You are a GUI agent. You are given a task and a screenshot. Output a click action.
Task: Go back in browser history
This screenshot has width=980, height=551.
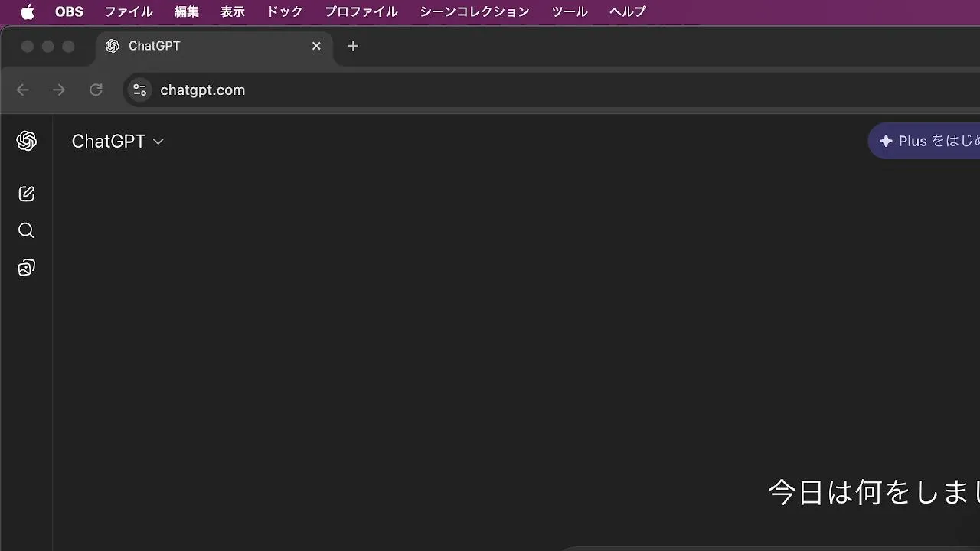click(x=23, y=90)
